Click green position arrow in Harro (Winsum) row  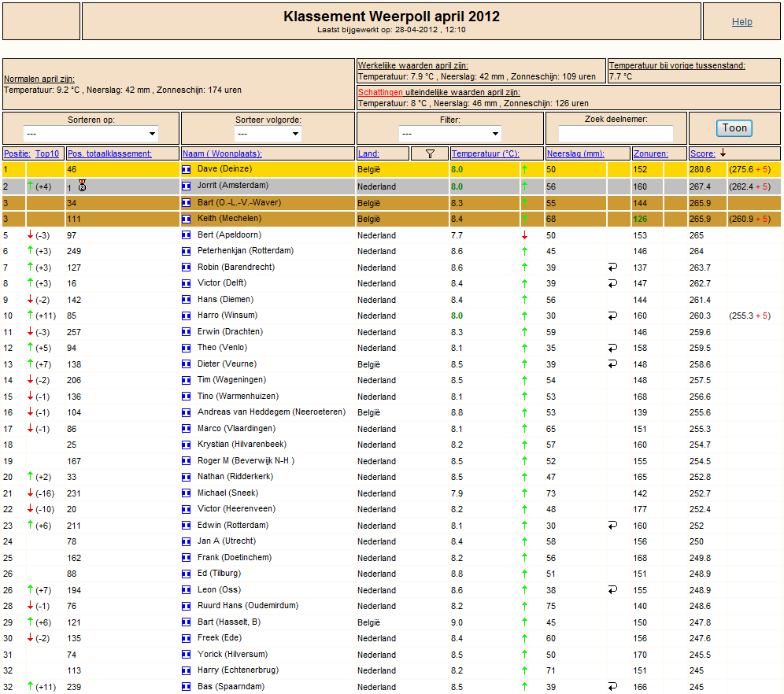(30, 315)
